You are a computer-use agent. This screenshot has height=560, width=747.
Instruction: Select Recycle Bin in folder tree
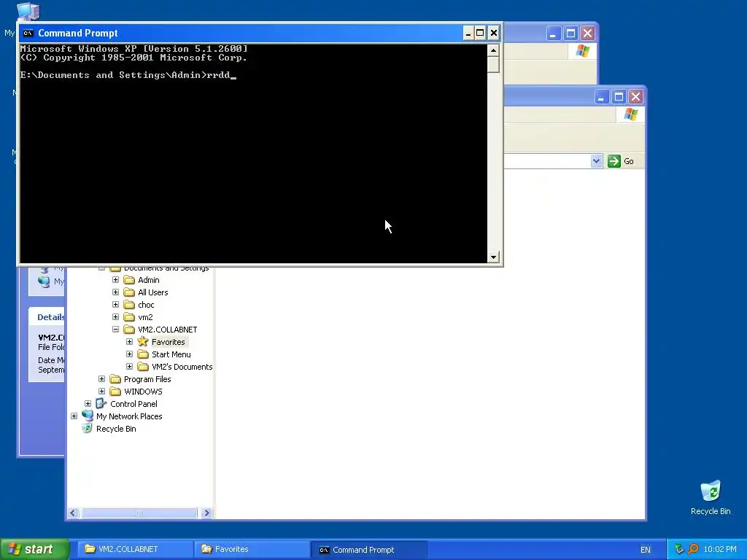point(116,429)
